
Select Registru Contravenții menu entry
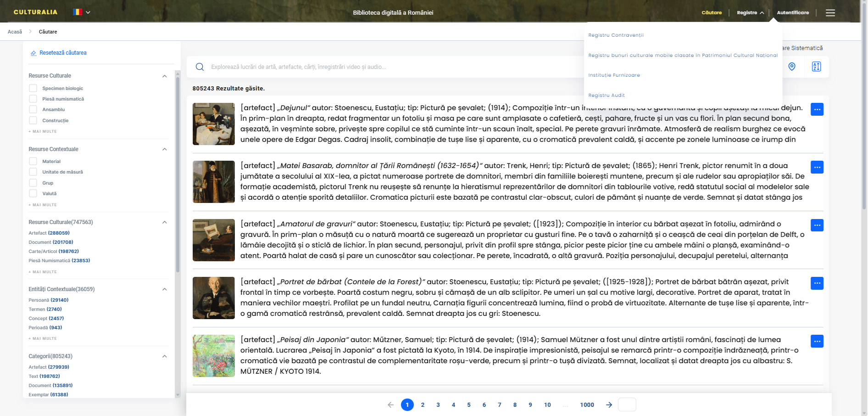(x=616, y=35)
